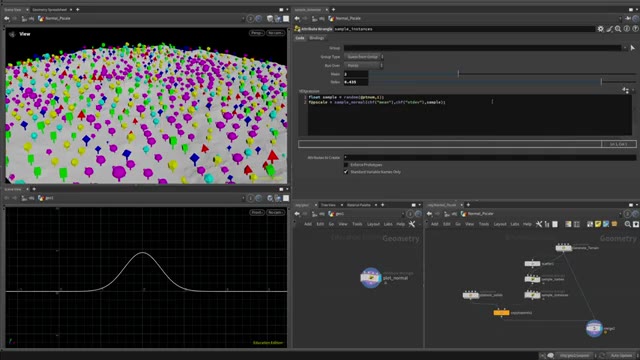Click color palette icon in right network toolbar
This screenshot has height=360, width=640.
[x=568, y=224]
